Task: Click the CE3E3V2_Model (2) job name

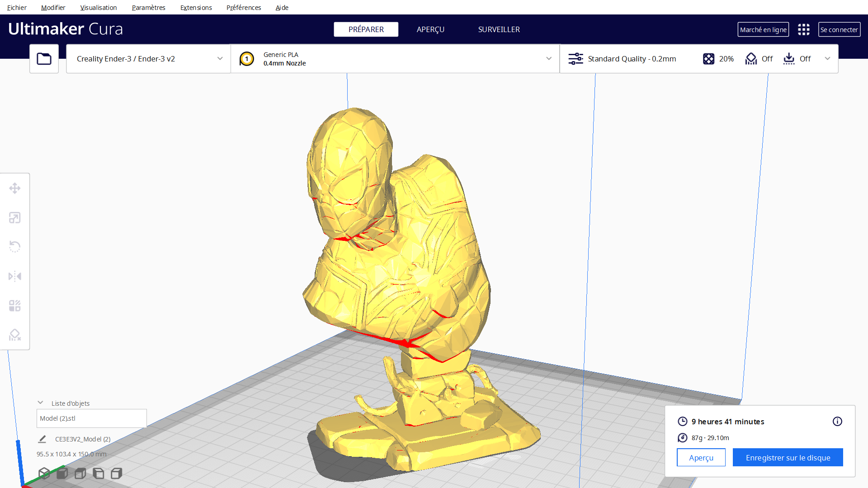Action: [x=83, y=439]
